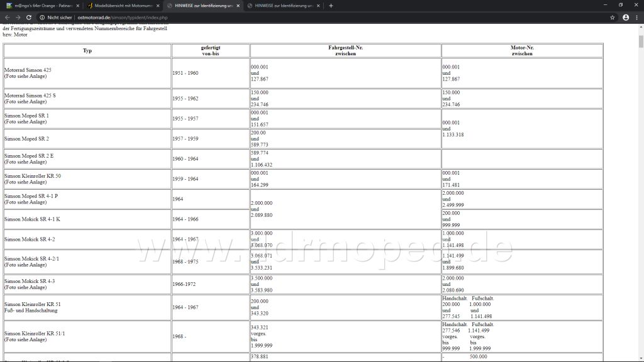Screen dimensions: 644x362
Task: Click the 'Simson Mokick SR 4-2' cell
Action: pyautogui.click(x=87, y=239)
